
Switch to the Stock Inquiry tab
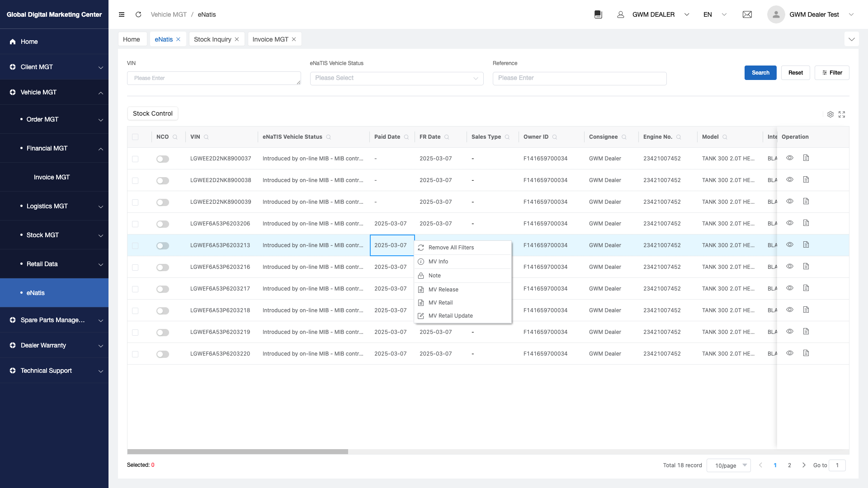click(x=212, y=39)
